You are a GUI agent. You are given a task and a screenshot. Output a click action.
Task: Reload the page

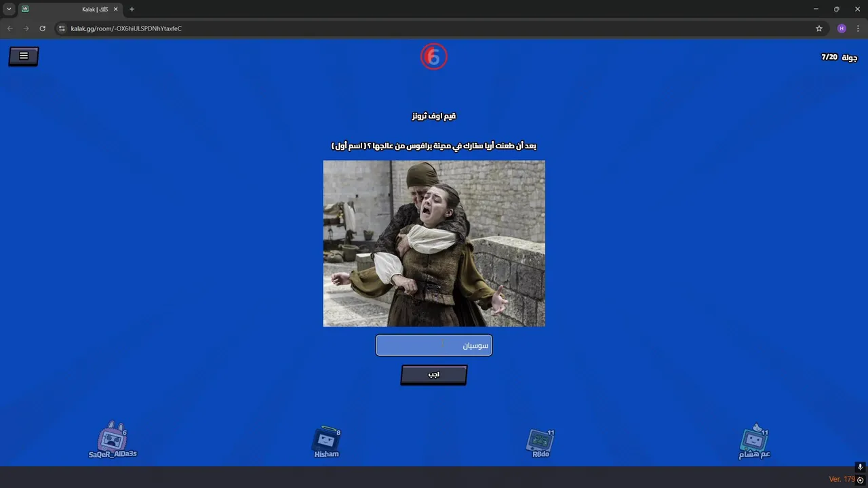42,28
